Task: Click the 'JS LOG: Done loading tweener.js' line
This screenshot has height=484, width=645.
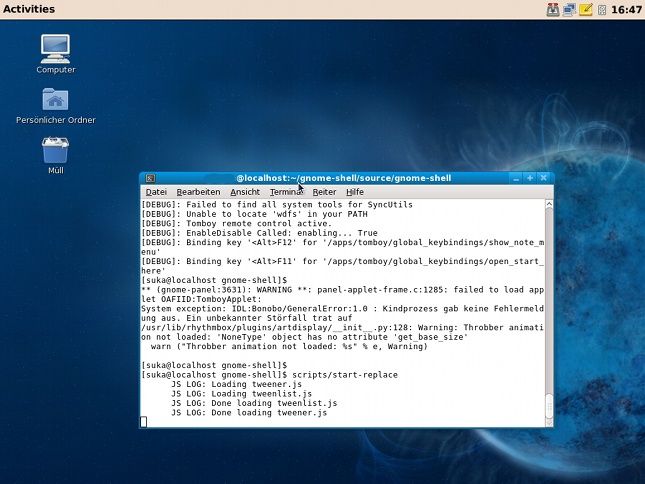Action: click(249, 412)
